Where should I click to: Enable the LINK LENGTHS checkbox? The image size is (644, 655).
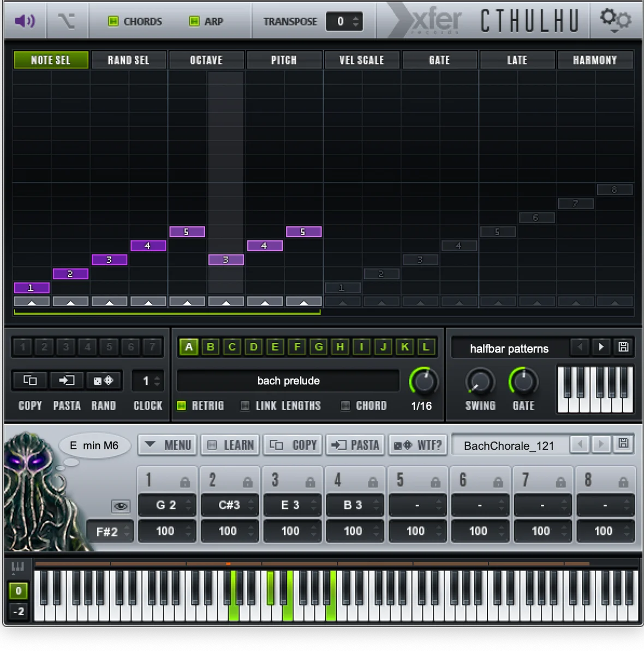(x=245, y=406)
